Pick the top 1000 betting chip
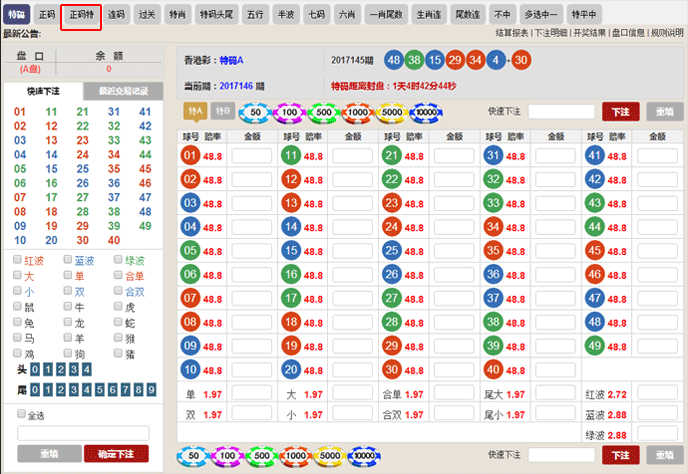Viewport: 688px width, 474px height. tap(358, 112)
